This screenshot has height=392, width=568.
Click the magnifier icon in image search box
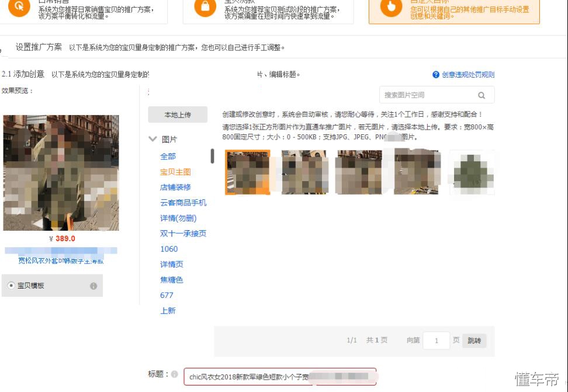click(x=482, y=95)
